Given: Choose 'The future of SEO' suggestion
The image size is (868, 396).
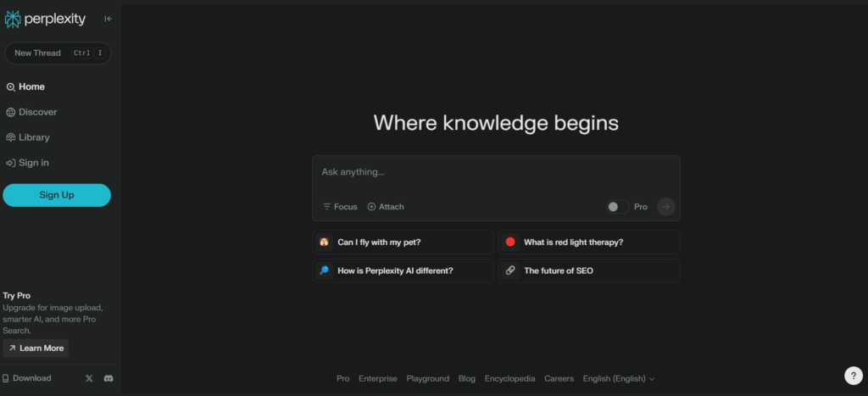Looking at the screenshot, I should tap(590, 271).
